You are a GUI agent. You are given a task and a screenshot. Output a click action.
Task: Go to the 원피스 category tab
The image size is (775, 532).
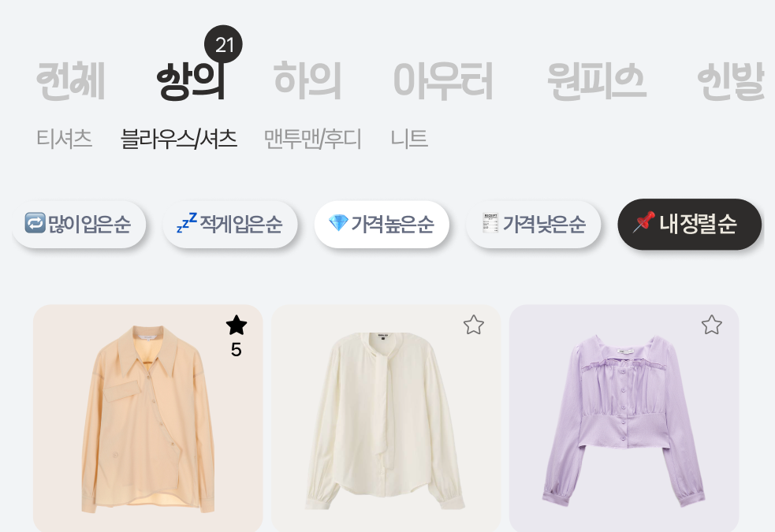pos(597,81)
